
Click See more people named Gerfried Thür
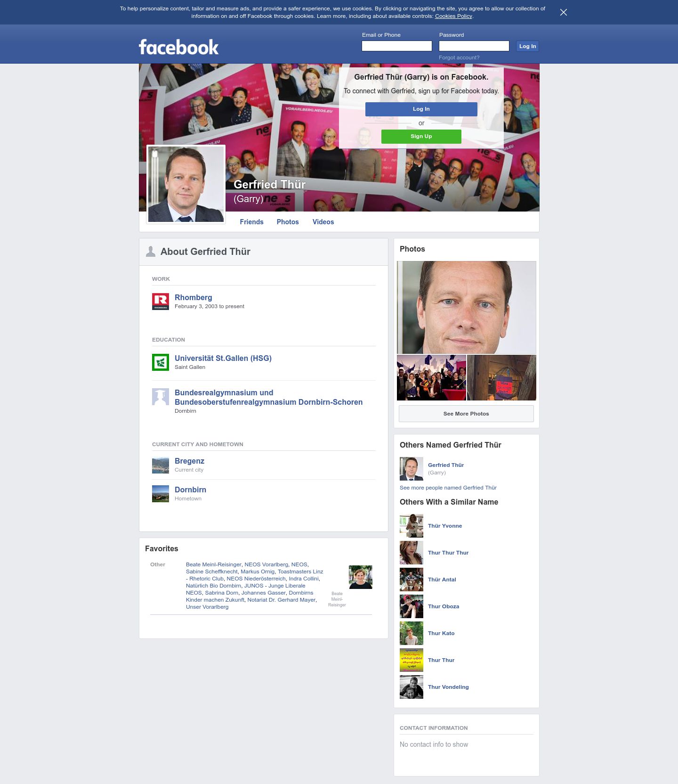click(448, 488)
